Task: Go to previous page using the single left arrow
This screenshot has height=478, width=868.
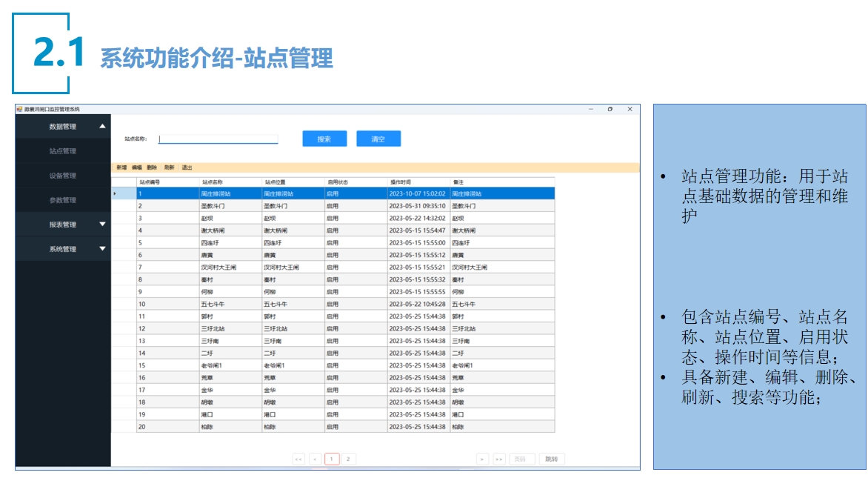Action: 315,459
